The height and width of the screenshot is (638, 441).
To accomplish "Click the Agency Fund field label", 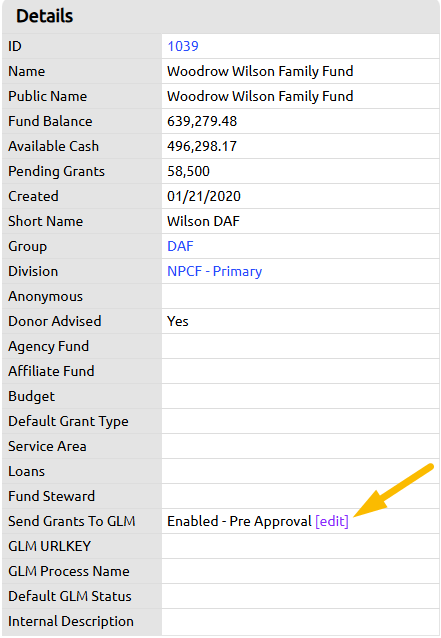I will 48,347.
